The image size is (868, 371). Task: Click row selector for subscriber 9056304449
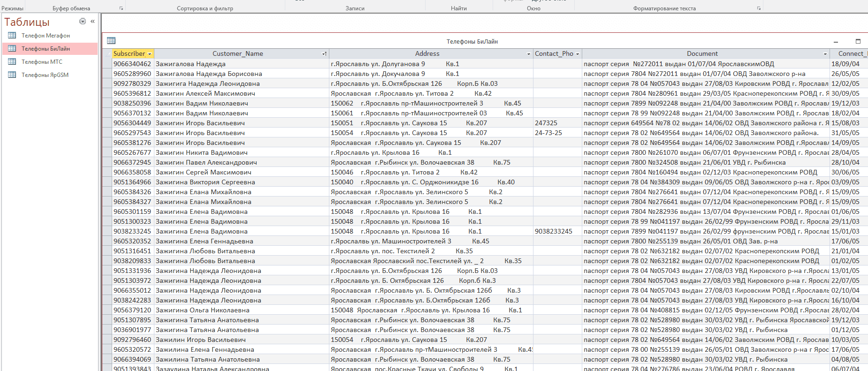pyautogui.click(x=107, y=123)
